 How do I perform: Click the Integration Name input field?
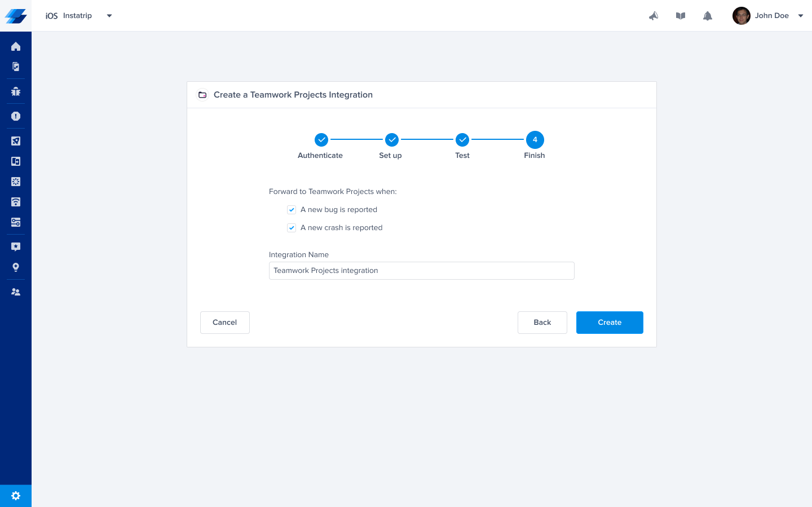tap(422, 271)
